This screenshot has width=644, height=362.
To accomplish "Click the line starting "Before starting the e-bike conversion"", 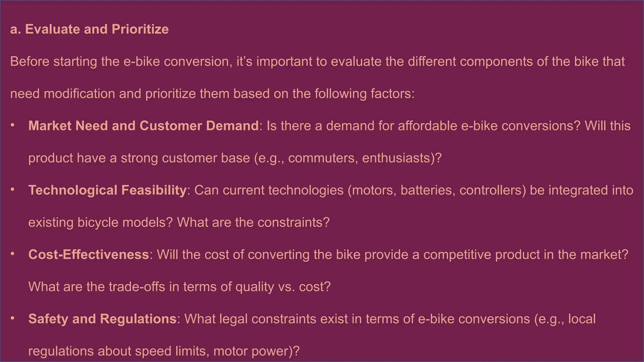I will click(317, 61).
